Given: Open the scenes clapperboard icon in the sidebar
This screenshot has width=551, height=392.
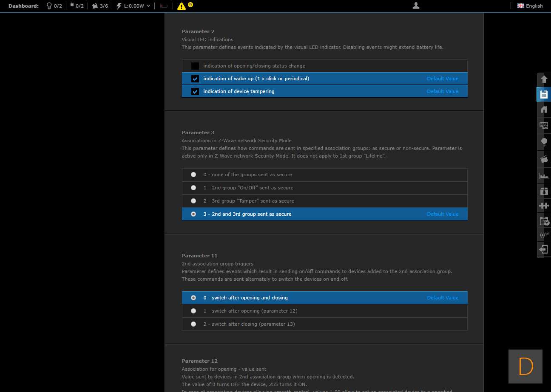Looking at the screenshot, I should click(544, 159).
